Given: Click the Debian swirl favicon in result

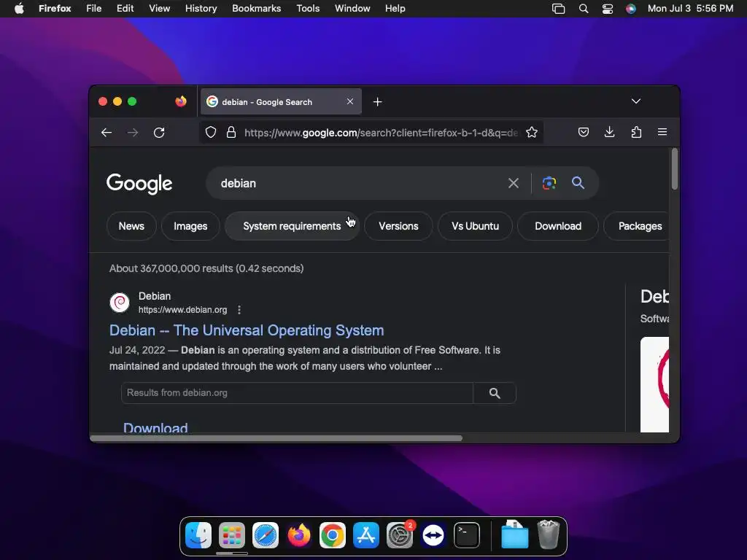Looking at the screenshot, I should point(120,303).
